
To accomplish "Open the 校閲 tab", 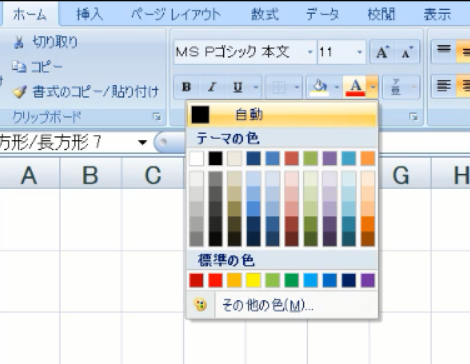I will (x=381, y=15).
